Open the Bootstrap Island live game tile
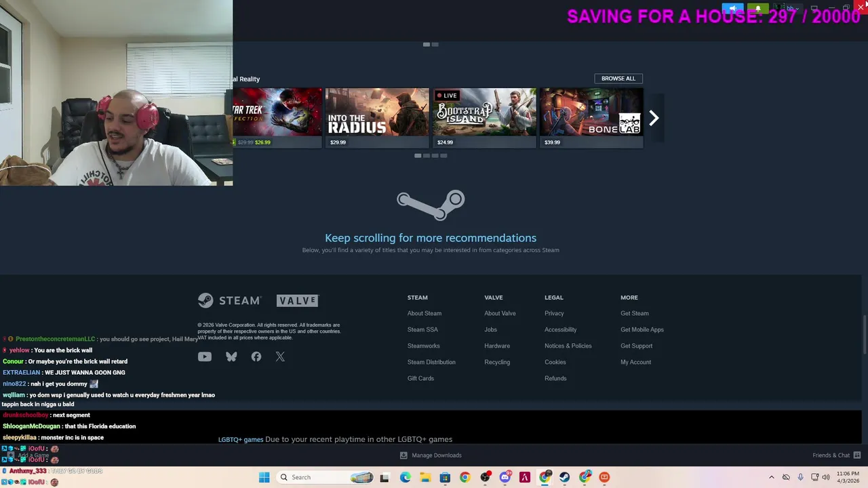The width and height of the screenshot is (868, 488). point(484,118)
